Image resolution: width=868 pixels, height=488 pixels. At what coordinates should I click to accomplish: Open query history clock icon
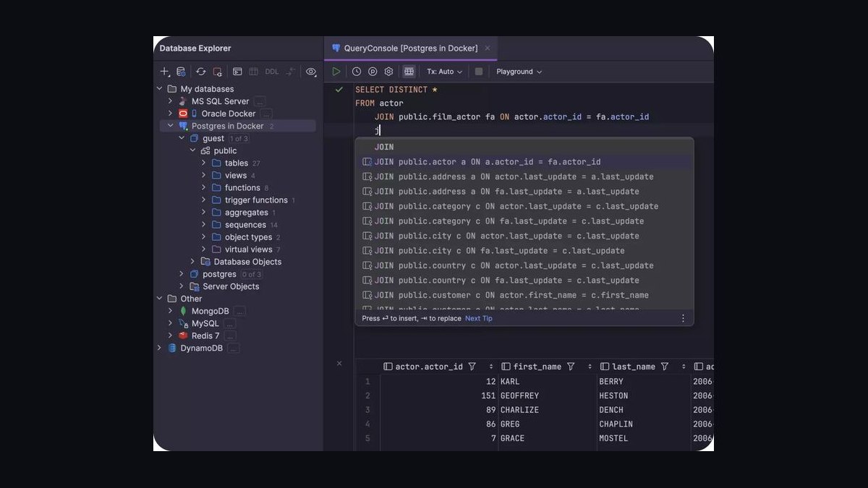(x=357, y=72)
